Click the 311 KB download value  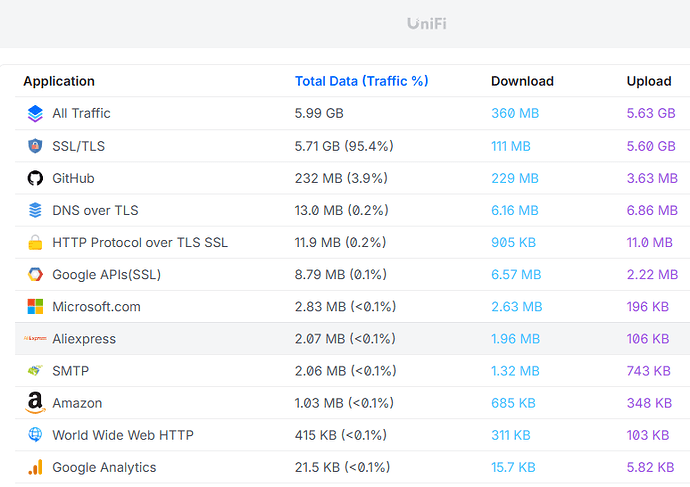pos(511,435)
